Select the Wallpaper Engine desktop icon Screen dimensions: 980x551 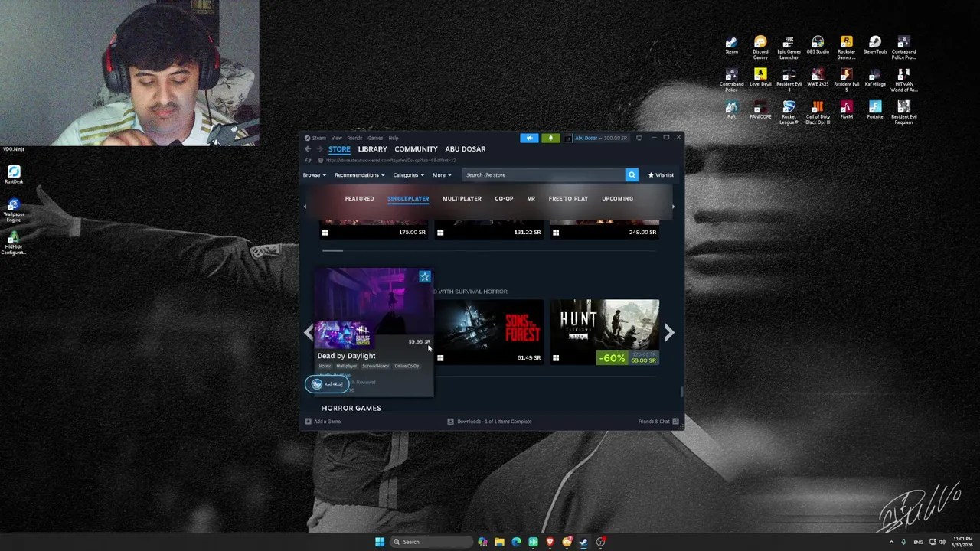pos(13,210)
